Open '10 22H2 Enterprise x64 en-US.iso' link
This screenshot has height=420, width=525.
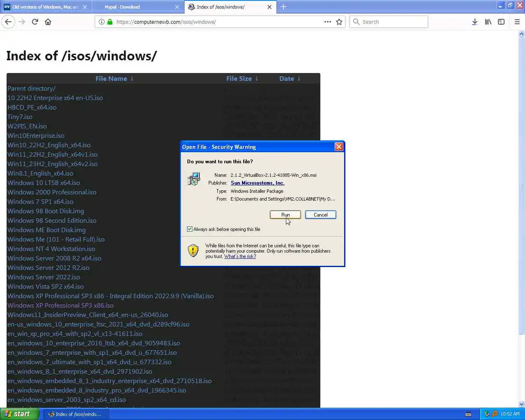click(x=55, y=98)
